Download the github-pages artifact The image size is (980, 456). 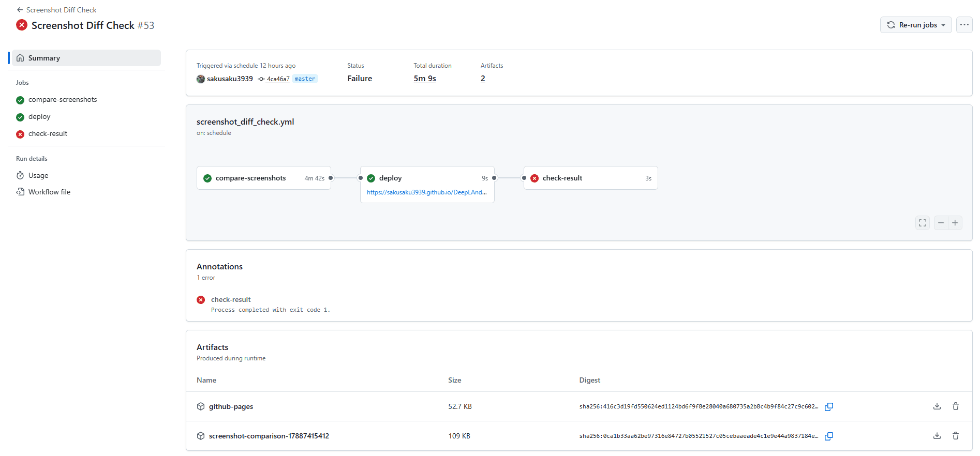[x=937, y=406]
